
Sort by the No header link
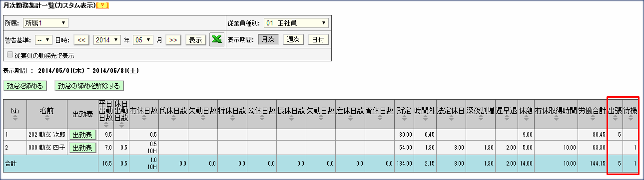click(x=15, y=110)
